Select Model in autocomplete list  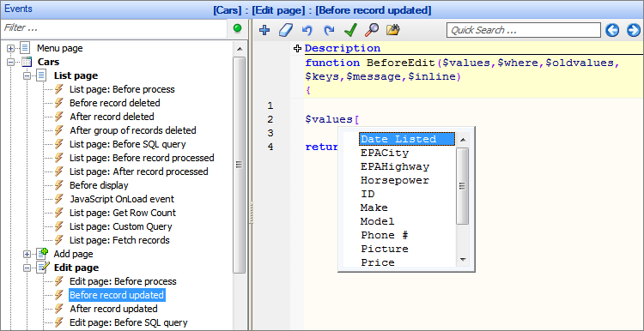tap(378, 221)
